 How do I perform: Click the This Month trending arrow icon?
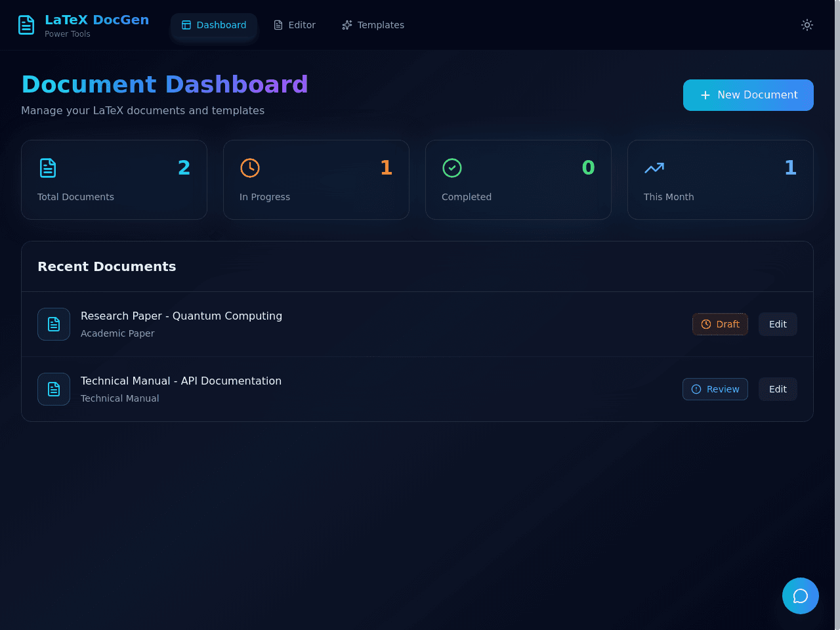pos(654,168)
